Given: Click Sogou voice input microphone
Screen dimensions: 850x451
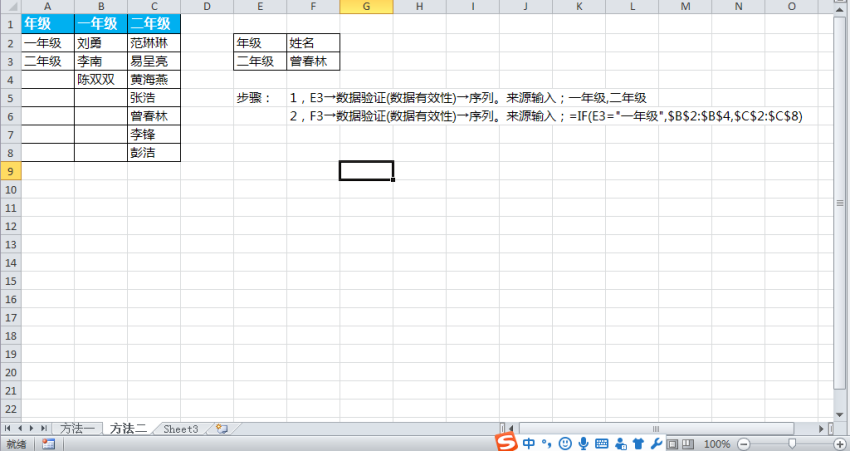Looking at the screenshot, I should click(x=583, y=443).
